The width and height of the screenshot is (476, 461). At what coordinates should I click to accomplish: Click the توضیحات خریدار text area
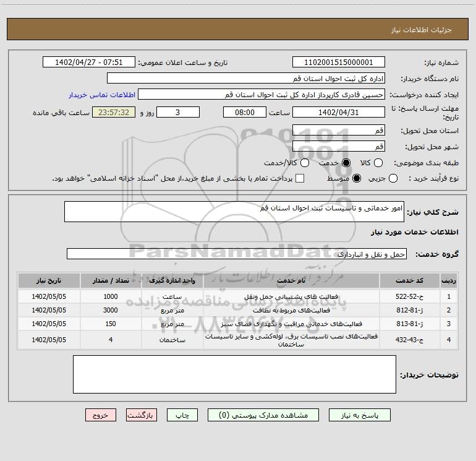(x=234, y=374)
